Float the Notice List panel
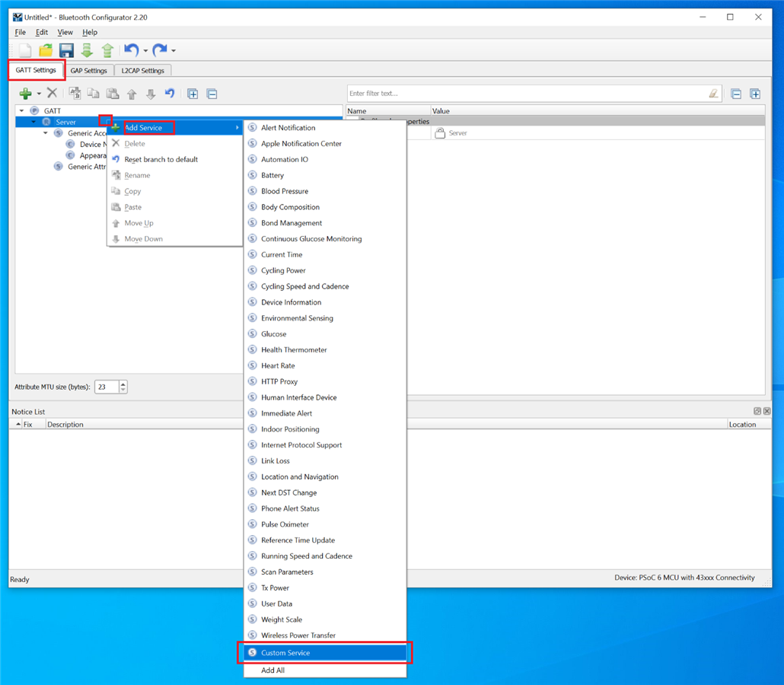The image size is (784, 685). point(757,411)
